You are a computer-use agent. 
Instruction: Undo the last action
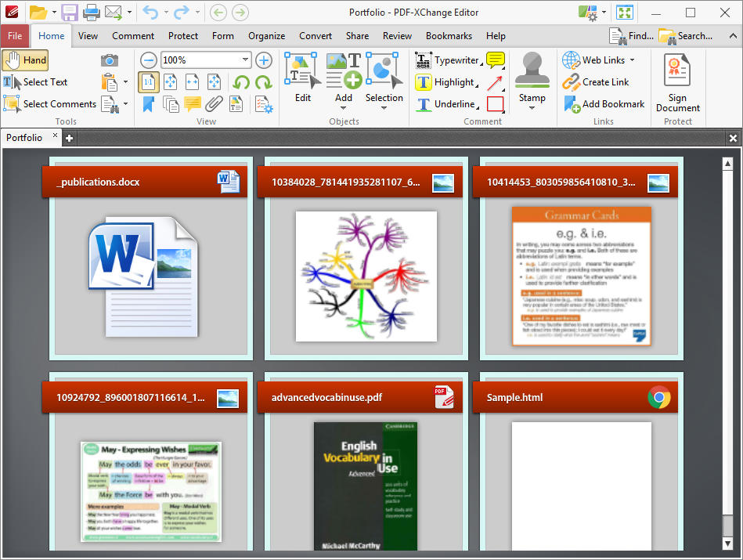tap(150, 13)
